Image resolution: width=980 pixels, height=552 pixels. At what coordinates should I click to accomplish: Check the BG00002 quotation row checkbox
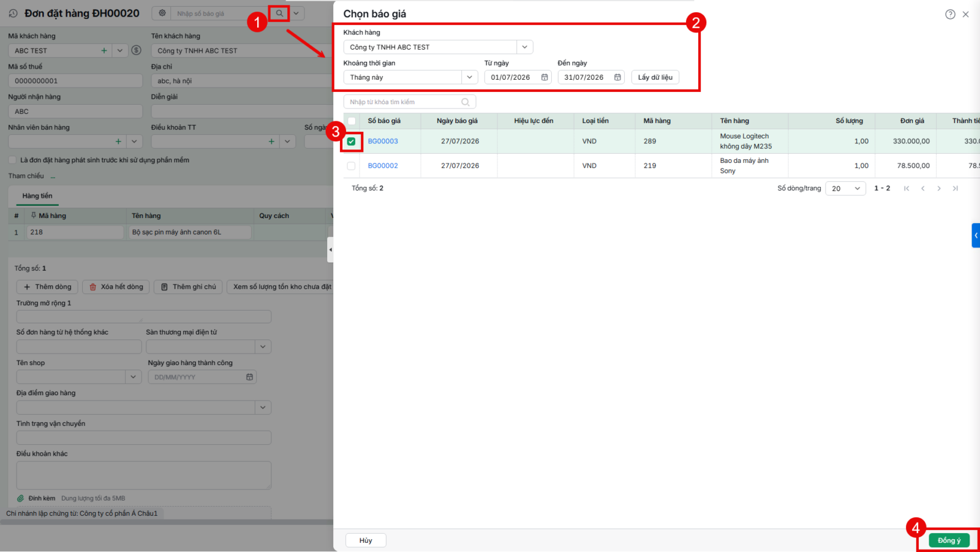click(x=351, y=166)
